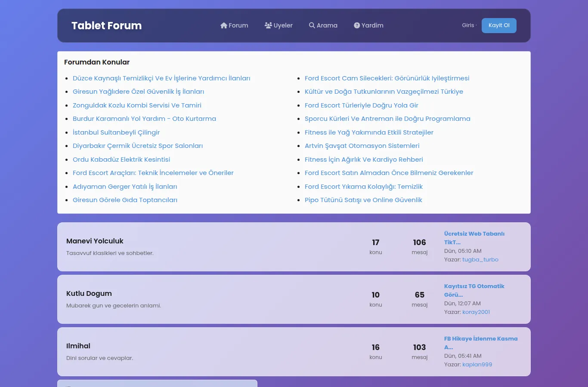Click the home icon beside Forum
Image resolution: width=588 pixels, height=387 pixels.
224,25
